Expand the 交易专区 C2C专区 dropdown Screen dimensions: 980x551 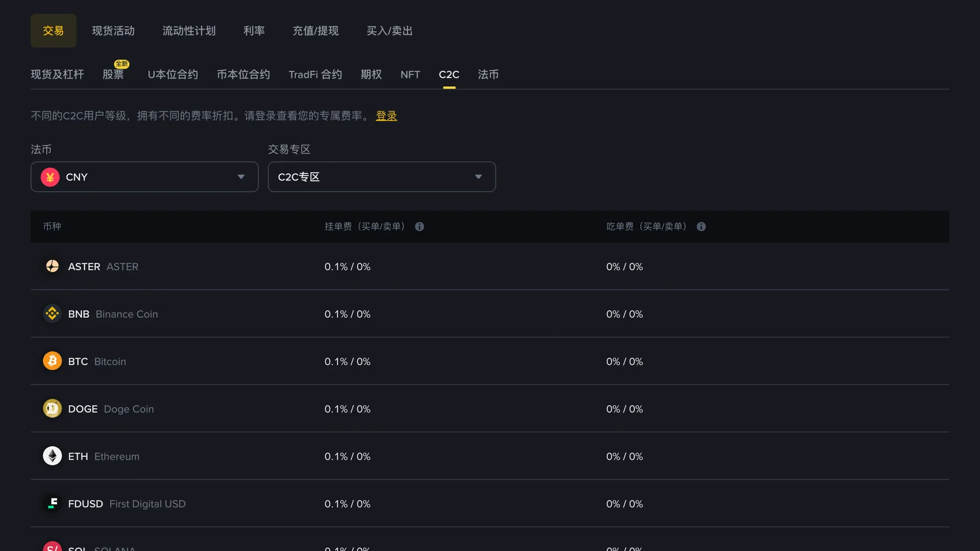[382, 177]
